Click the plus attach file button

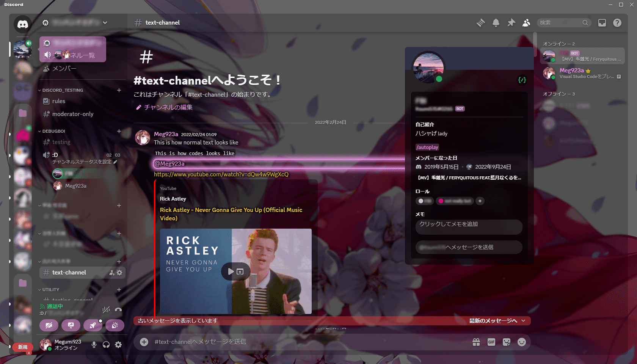tap(144, 342)
